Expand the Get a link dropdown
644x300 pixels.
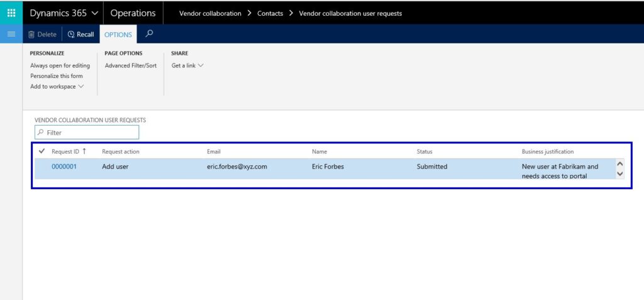[x=187, y=66]
